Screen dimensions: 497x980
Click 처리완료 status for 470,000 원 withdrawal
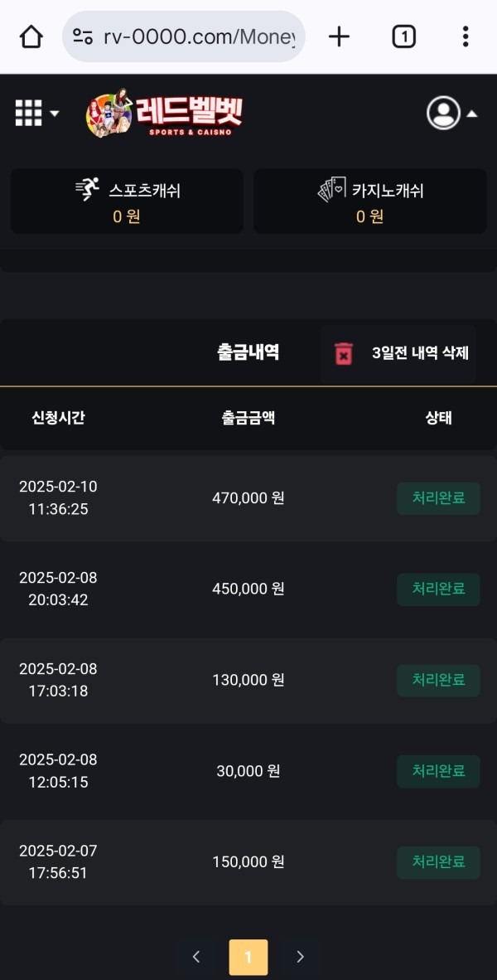438,498
